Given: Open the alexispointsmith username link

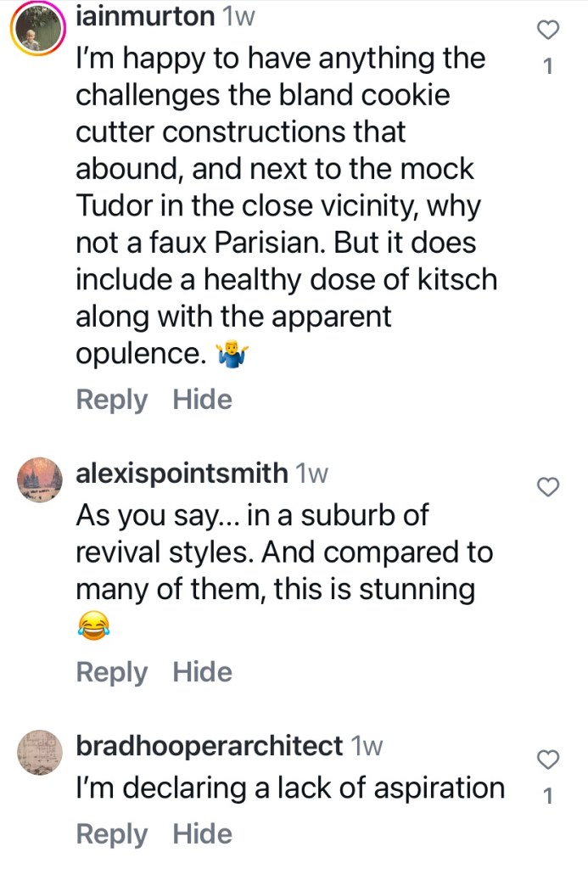Looking at the screenshot, I should [182, 474].
